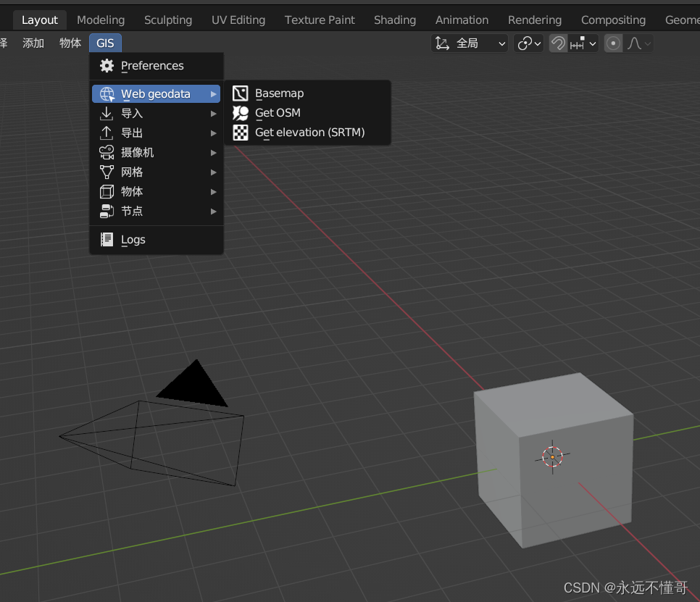Screen dimensions: 700x602
Task: Click the 3D cursor at cube center
Action: coord(552,457)
